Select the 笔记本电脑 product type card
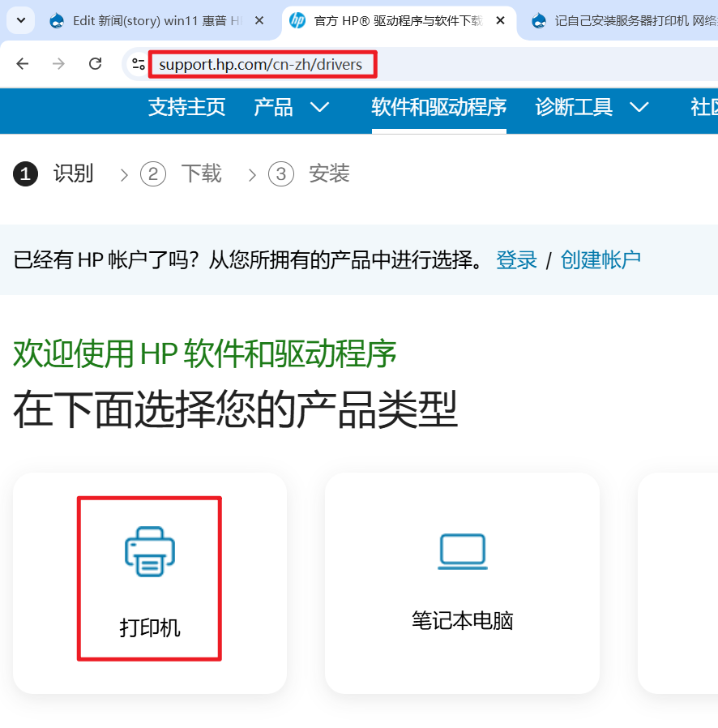The image size is (718, 728). click(x=462, y=583)
